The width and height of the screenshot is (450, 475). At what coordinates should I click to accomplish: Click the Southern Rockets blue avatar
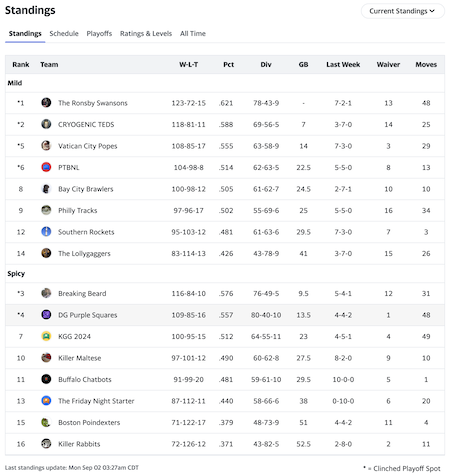46,232
